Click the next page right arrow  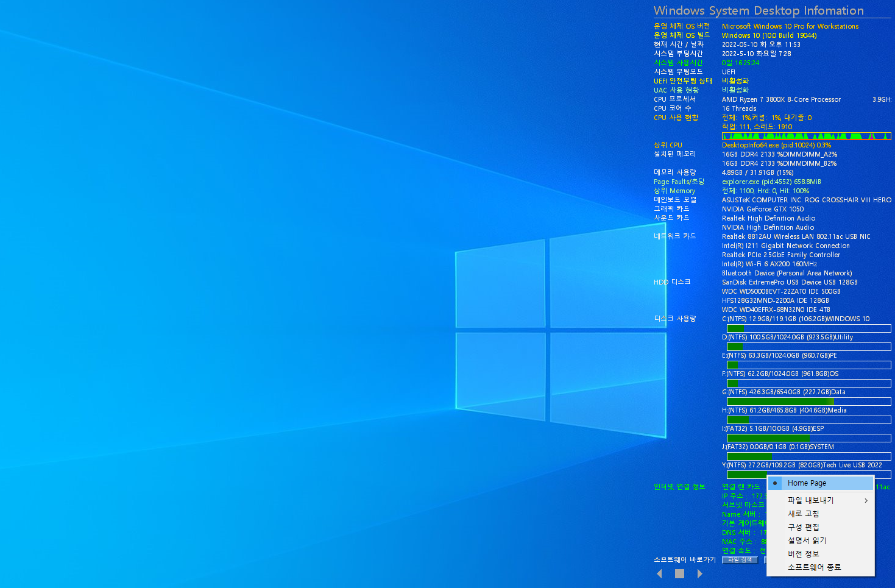[x=699, y=573]
